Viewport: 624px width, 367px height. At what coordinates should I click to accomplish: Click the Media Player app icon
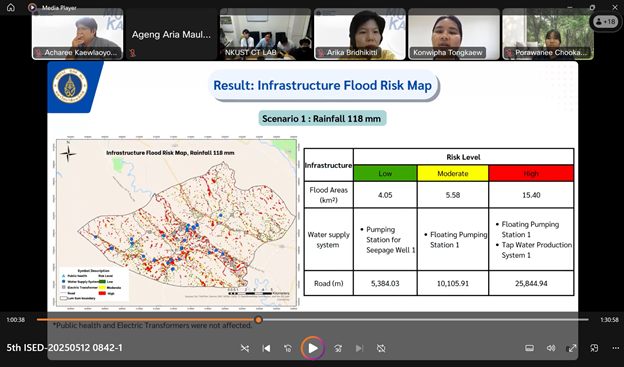click(x=32, y=8)
